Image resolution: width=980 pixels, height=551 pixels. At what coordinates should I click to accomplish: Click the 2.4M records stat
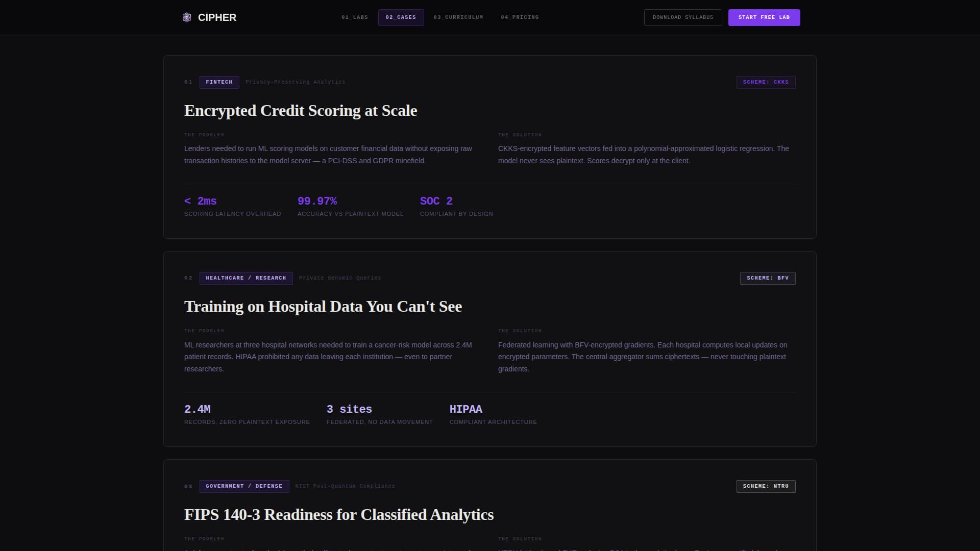coord(197,409)
